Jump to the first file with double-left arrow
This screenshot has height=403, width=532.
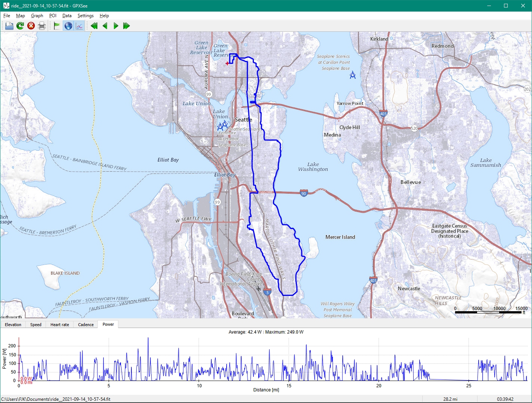94,26
